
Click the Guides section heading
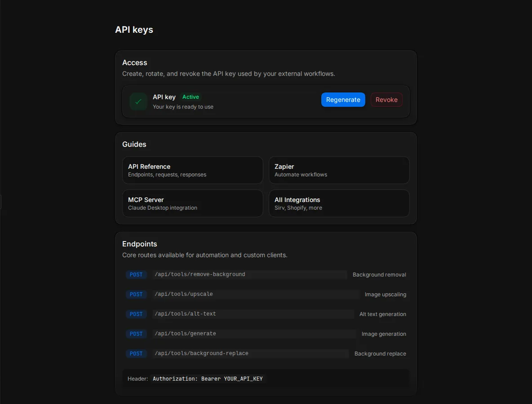(134, 145)
